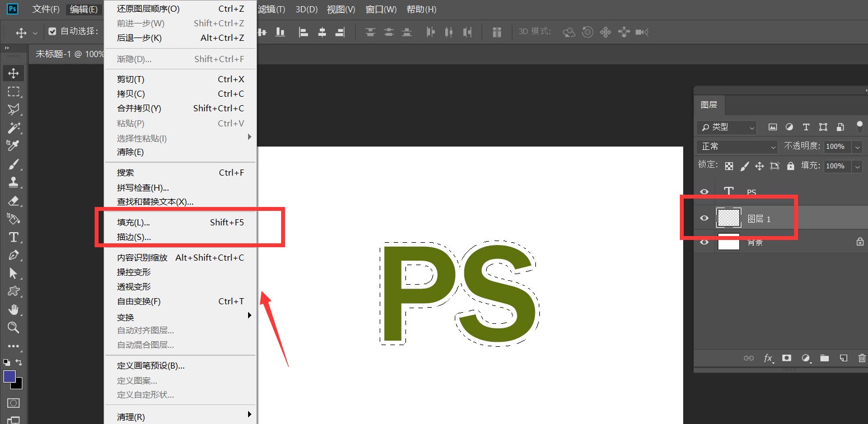Filter layers by pixel layer type

773,127
